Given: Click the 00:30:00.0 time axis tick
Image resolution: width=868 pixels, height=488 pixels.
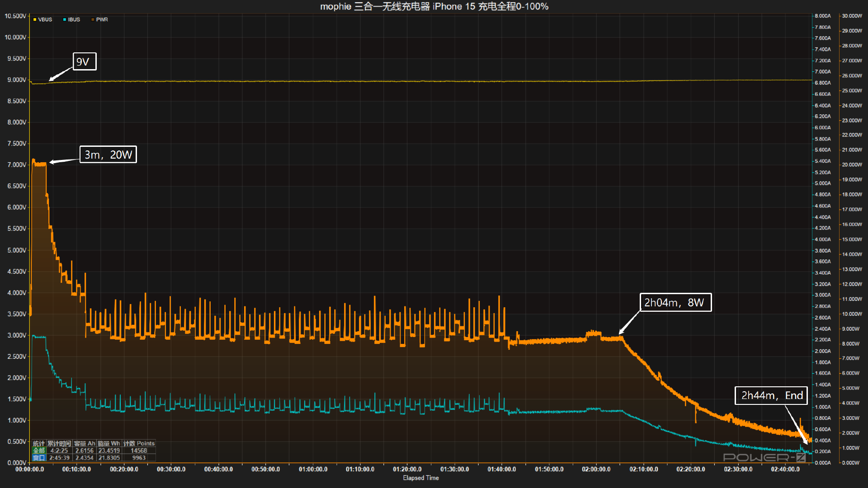Looking at the screenshot, I should pyautogui.click(x=171, y=469).
